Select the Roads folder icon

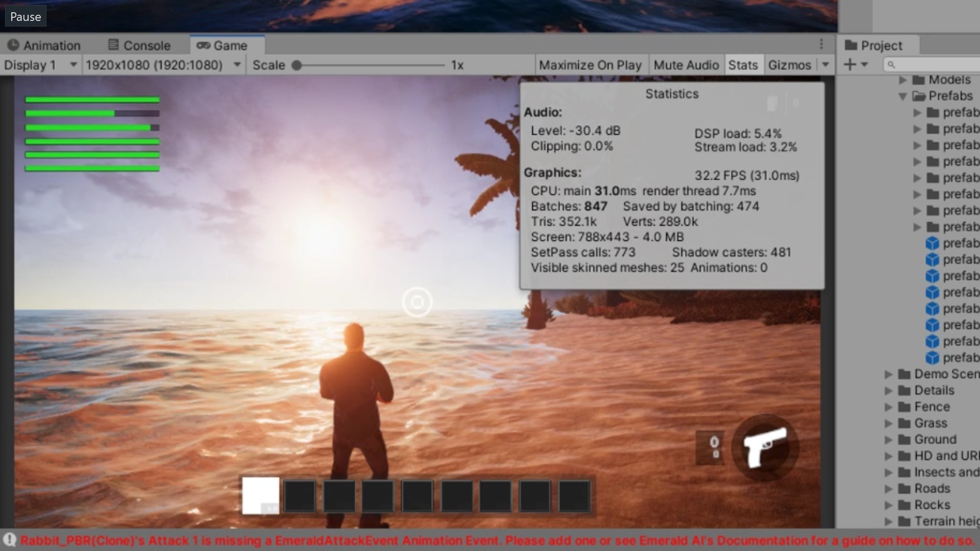[904, 488]
